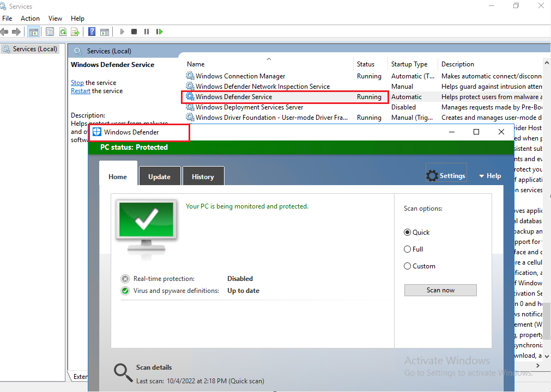
Task: Open Windows Defender Settings gear
Action: coord(446,175)
